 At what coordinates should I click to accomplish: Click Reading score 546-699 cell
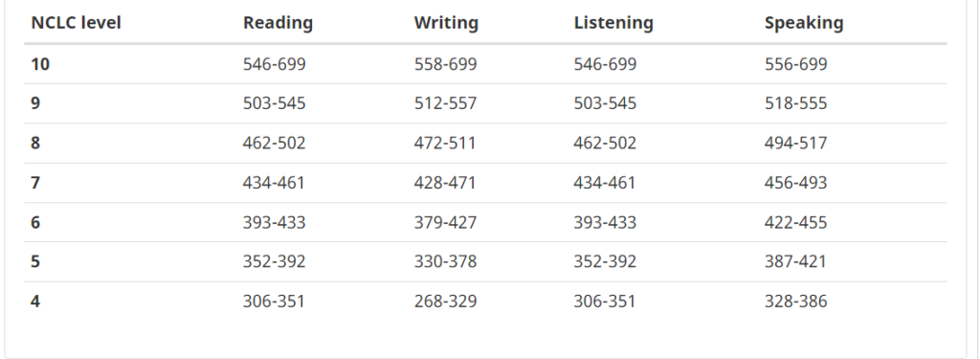275,64
